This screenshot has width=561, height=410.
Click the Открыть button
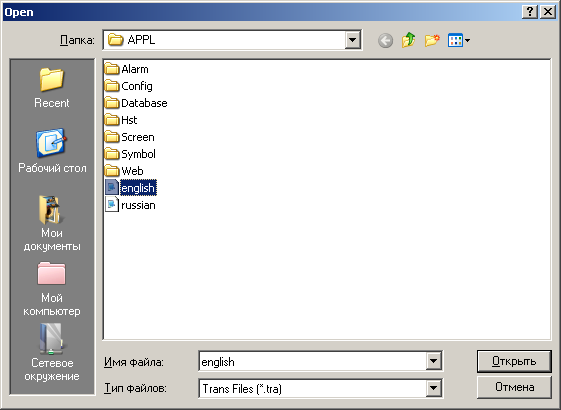tap(514, 361)
